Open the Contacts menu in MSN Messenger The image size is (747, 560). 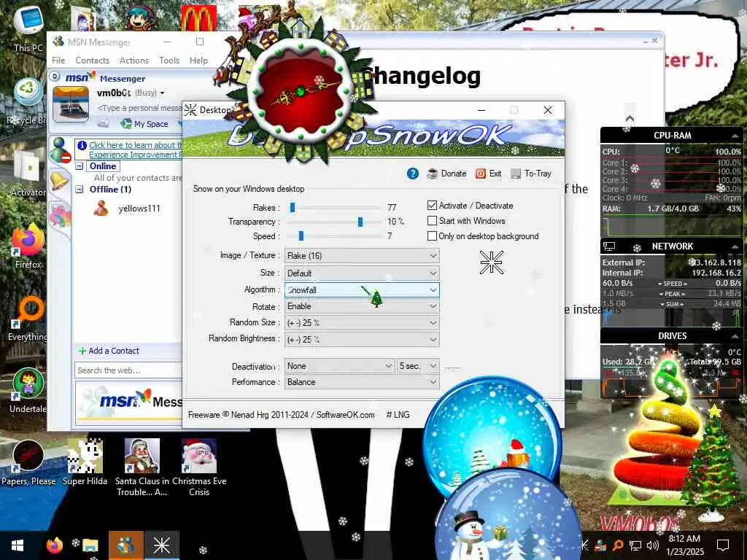tap(92, 61)
